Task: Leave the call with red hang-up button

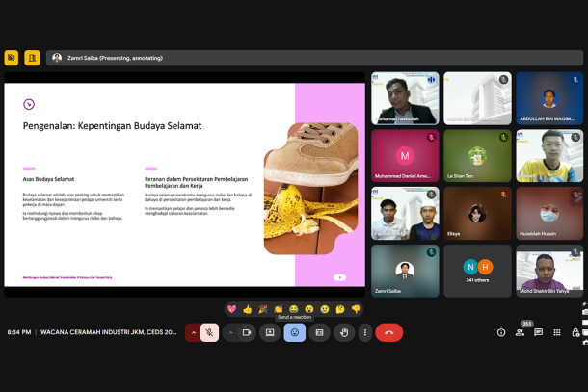Action: [x=388, y=332]
